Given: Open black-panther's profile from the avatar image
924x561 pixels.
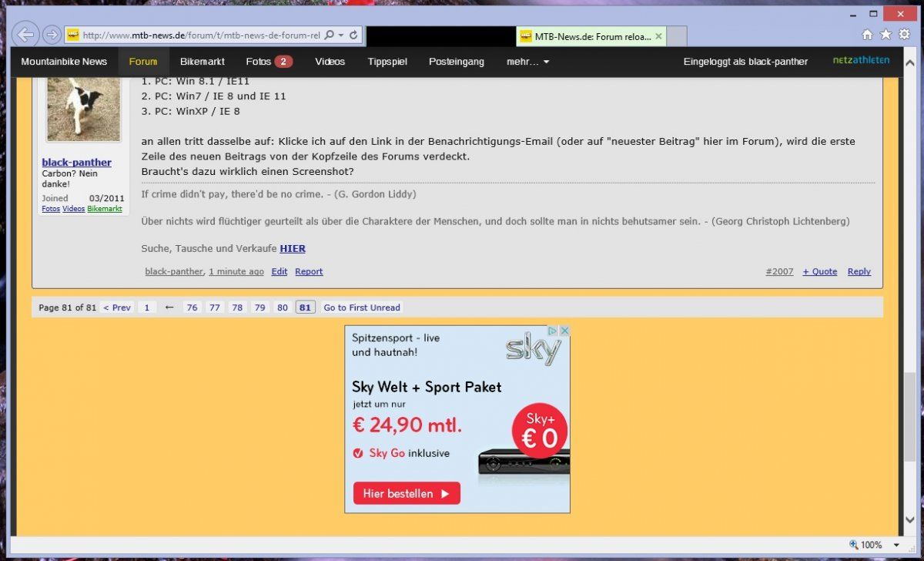Looking at the screenshot, I should tap(83, 109).
